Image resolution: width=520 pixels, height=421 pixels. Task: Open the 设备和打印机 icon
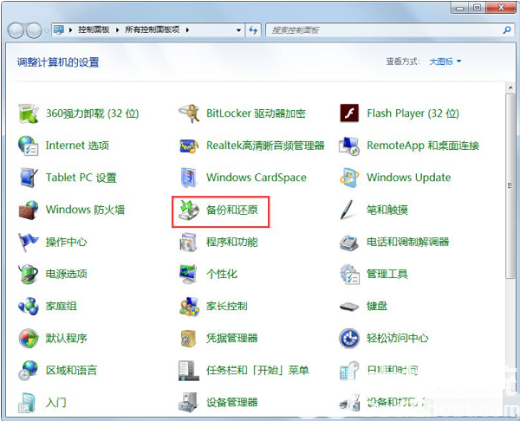point(349,402)
